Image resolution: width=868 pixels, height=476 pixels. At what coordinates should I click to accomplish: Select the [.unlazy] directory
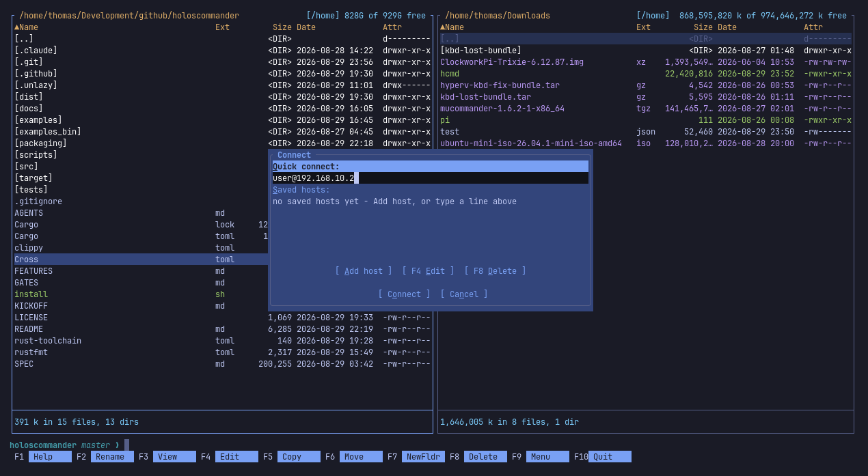click(223, 85)
